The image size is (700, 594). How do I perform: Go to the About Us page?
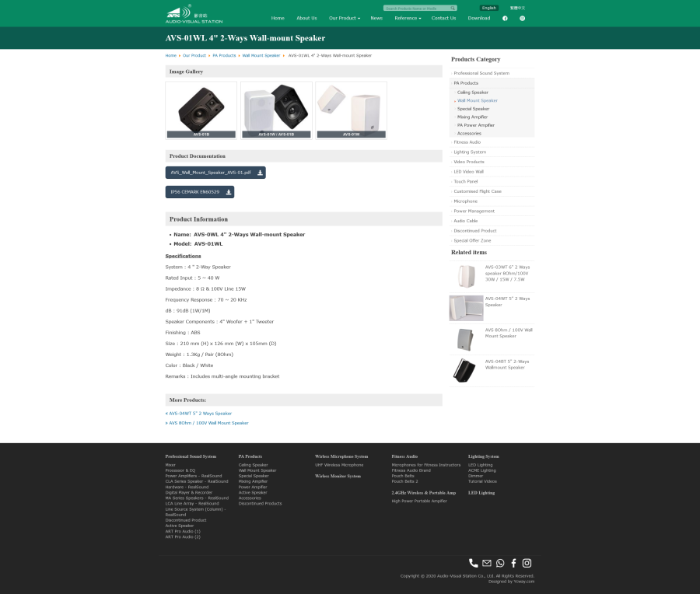pyautogui.click(x=306, y=18)
